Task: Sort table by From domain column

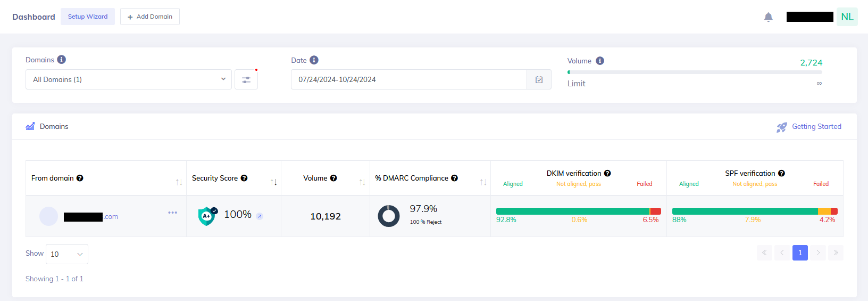Action: (x=179, y=182)
